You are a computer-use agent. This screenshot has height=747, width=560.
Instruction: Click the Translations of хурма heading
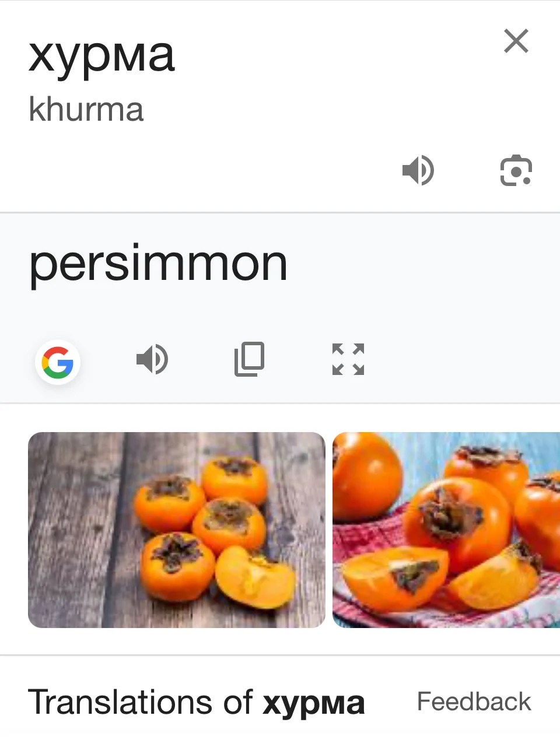click(x=197, y=702)
